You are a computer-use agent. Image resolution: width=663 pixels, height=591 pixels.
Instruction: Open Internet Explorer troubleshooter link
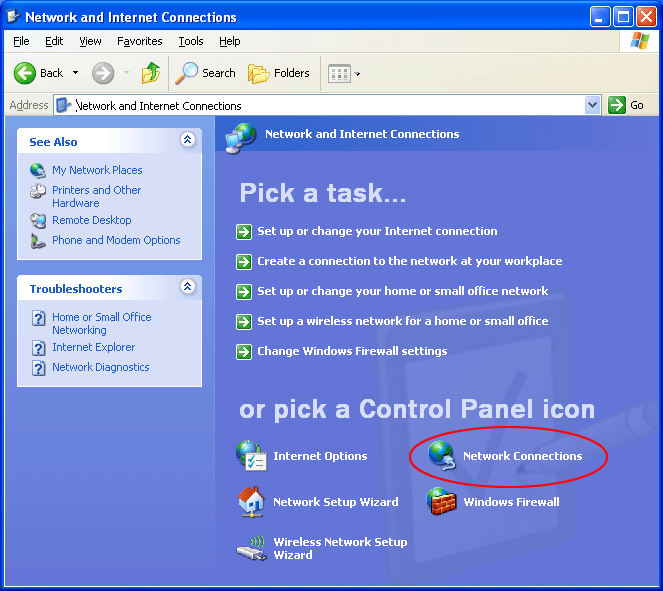tap(93, 347)
